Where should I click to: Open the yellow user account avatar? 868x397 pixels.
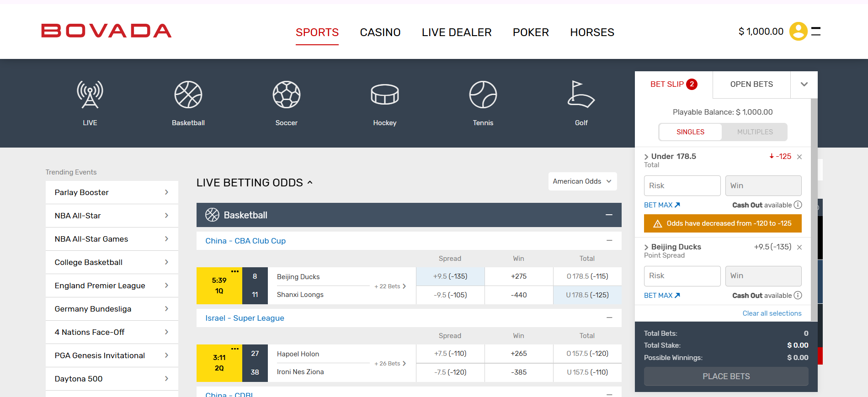coord(798,32)
